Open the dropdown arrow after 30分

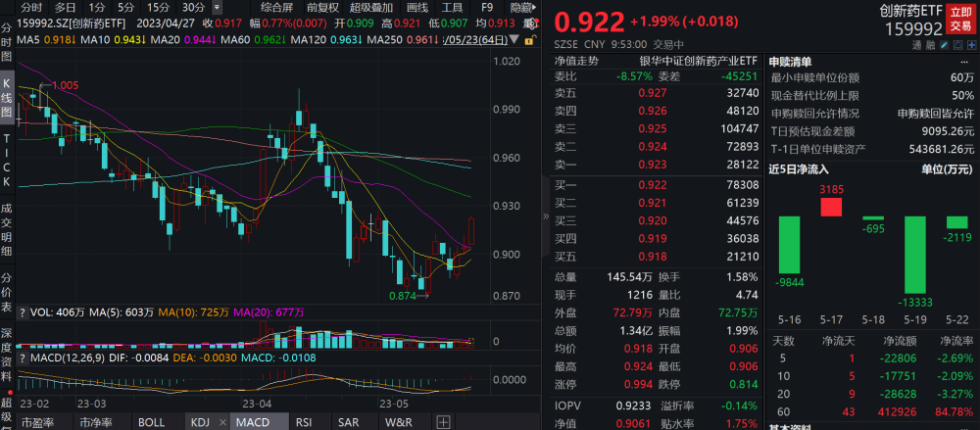[x=217, y=8]
